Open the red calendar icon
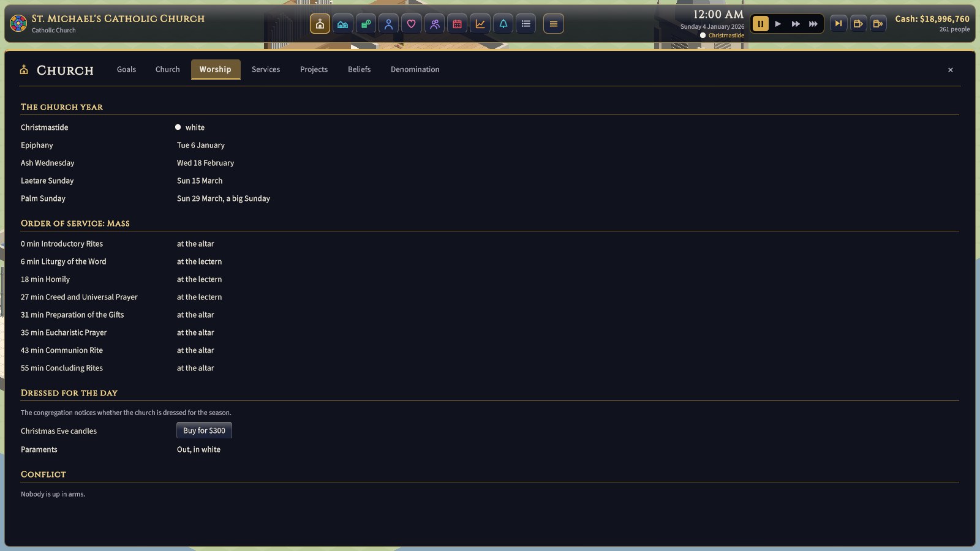The height and width of the screenshot is (551, 980). (457, 24)
